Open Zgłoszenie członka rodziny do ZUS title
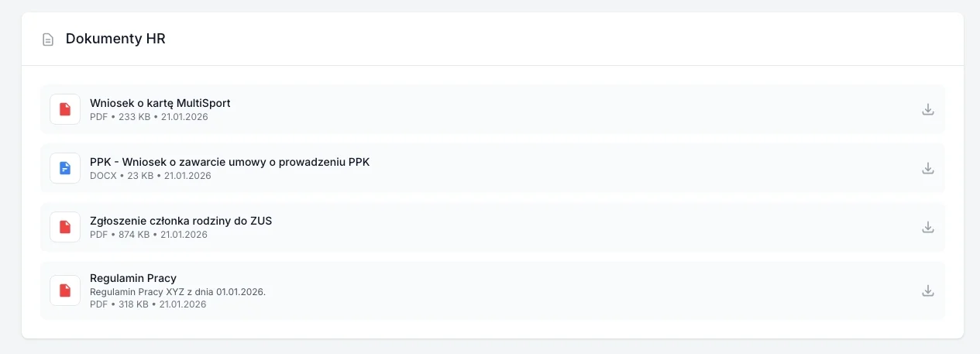980x354 pixels. click(x=181, y=221)
